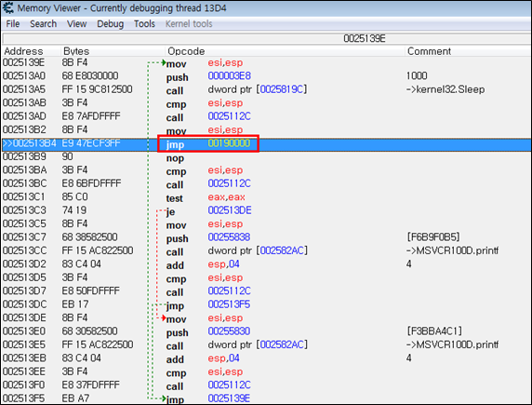Click bytes FF 15 9C812500
Image resolution: width=532 pixels, height=405 pixels.
click(x=97, y=89)
